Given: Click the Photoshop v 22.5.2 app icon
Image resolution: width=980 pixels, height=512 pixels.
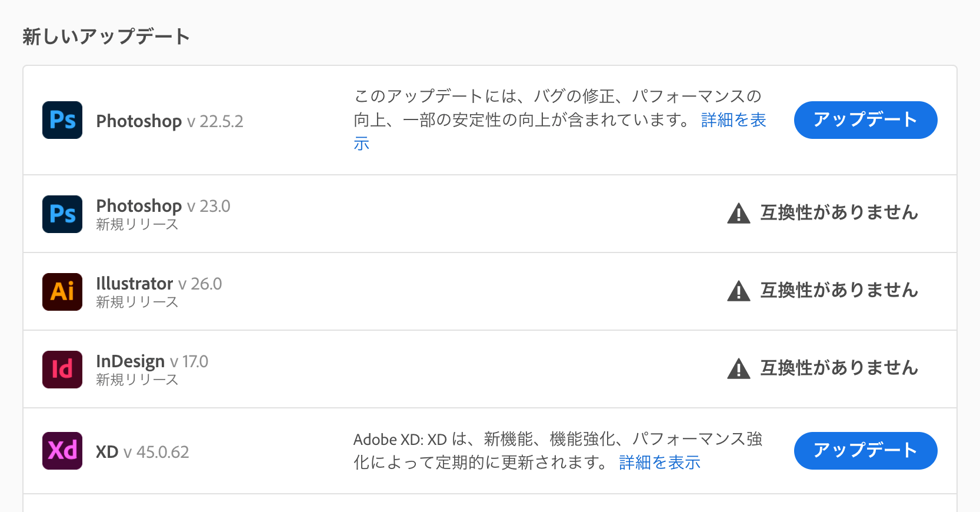Looking at the screenshot, I should coord(62,120).
